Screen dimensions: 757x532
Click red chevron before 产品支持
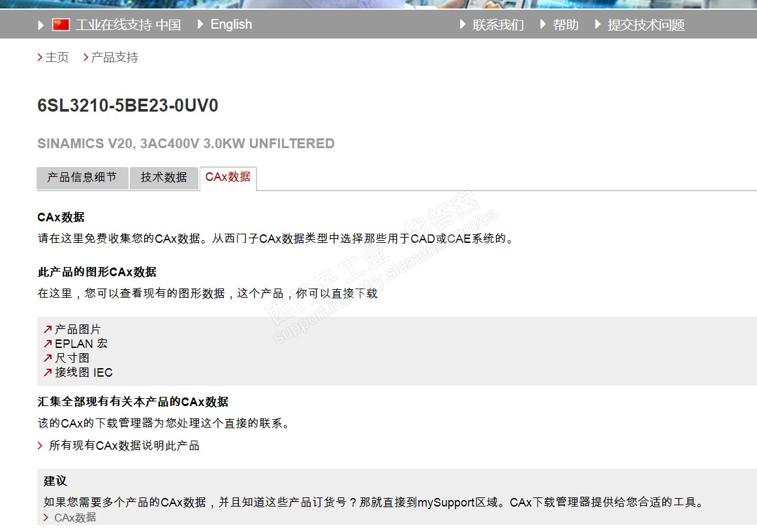point(85,57)
